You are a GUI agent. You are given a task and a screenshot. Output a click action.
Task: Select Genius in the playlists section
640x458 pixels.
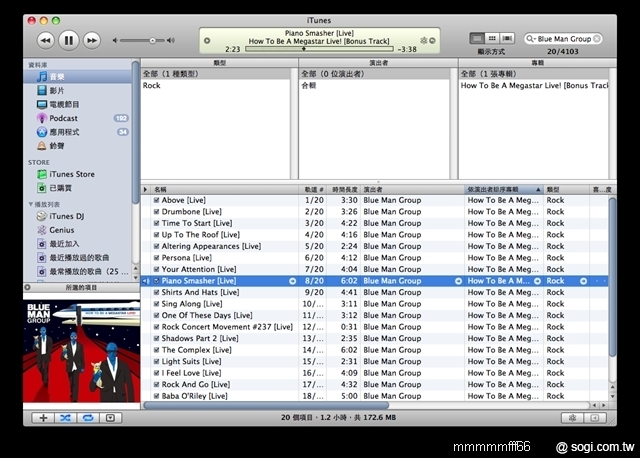(62, 229)
